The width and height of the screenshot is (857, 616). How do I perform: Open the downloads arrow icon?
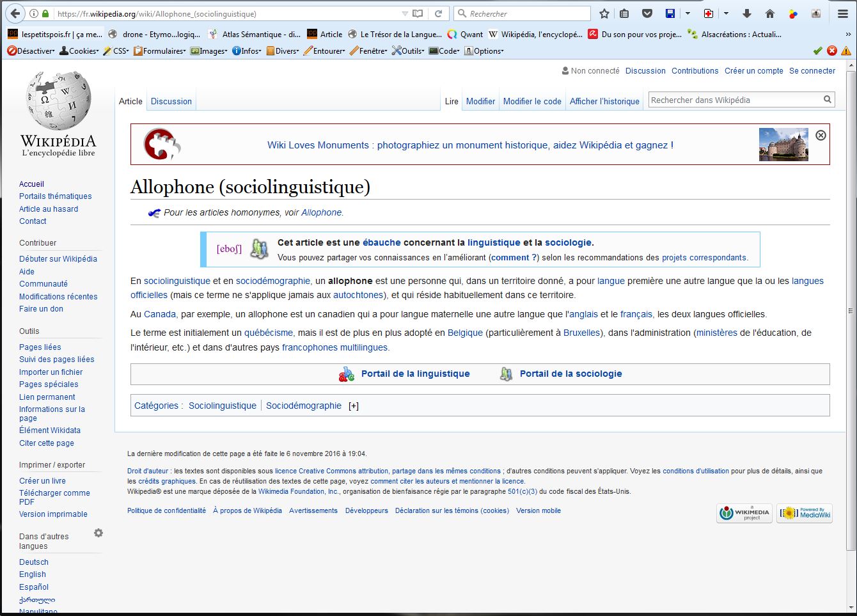pos(747,13)
